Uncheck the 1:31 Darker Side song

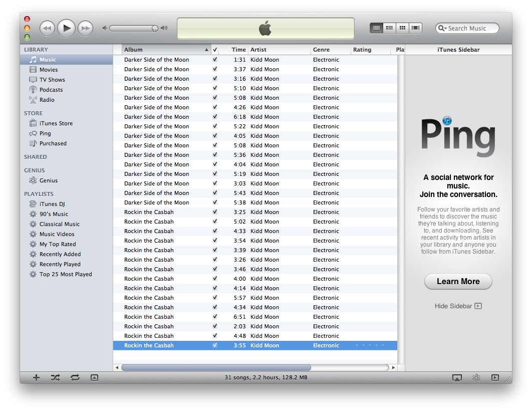point(215,59)
